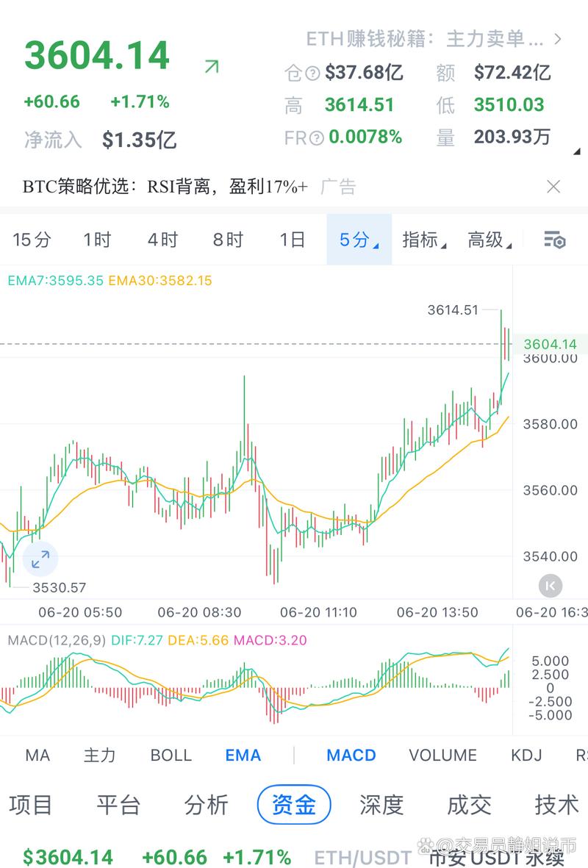Viewport: 588px width, 868px height.
Task: Select the 4时 timeframe
Action: click(x=162, y=240)
